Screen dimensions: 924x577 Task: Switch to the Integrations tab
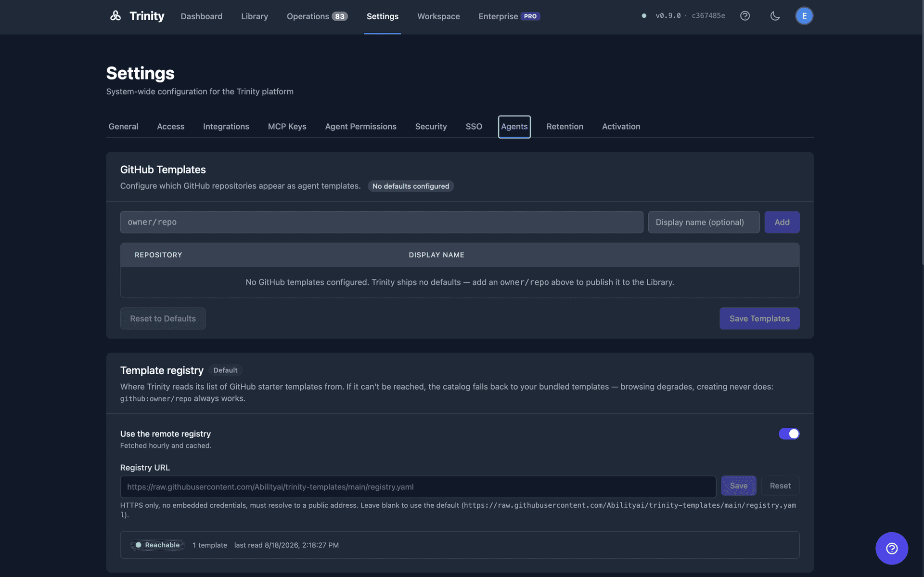click(226, 126)
